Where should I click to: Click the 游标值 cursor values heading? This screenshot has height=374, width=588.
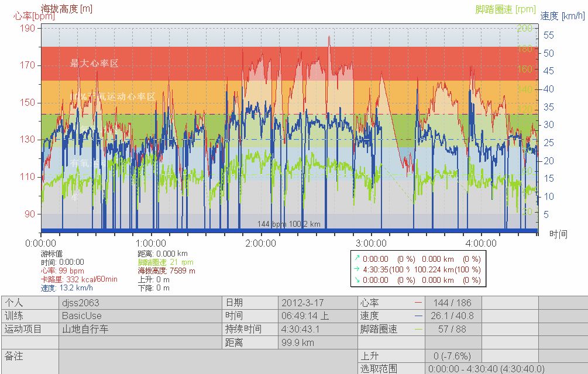[51, 254]
